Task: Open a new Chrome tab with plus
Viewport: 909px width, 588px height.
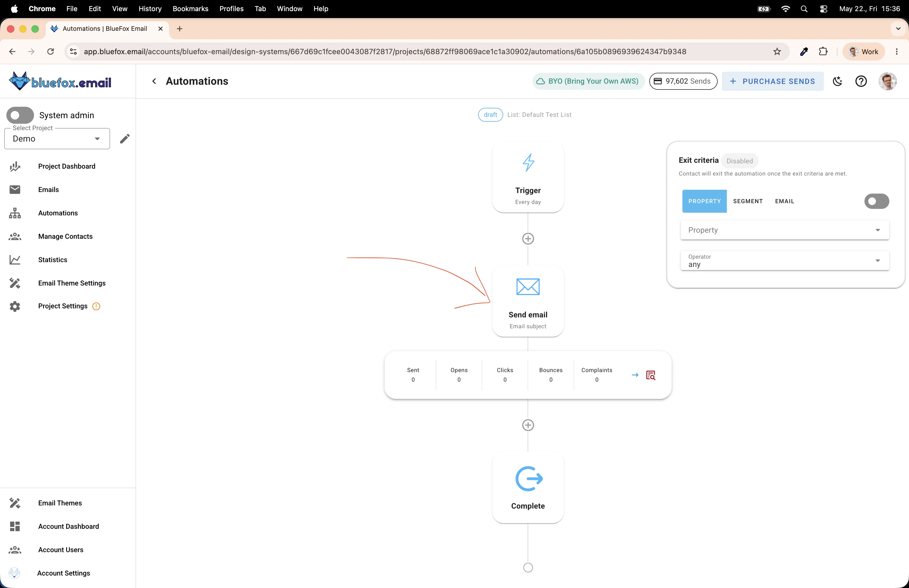Action: click(179, 29)
